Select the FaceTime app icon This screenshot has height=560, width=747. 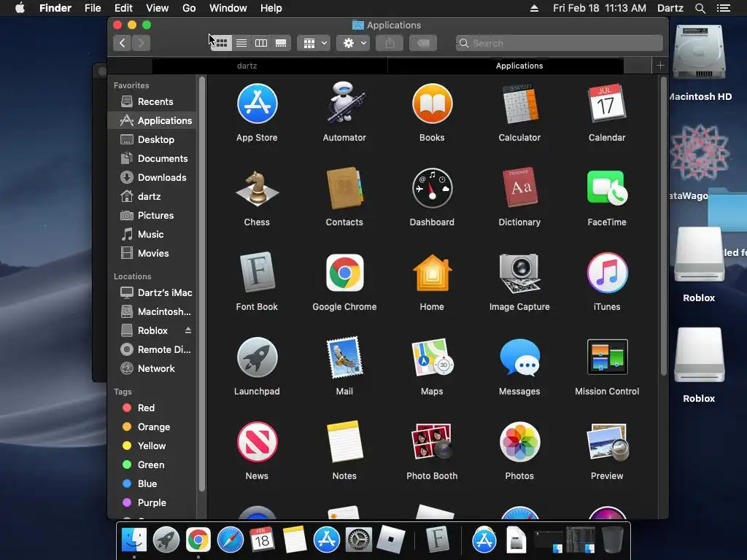pyautogui.click(x=607, y=189)
